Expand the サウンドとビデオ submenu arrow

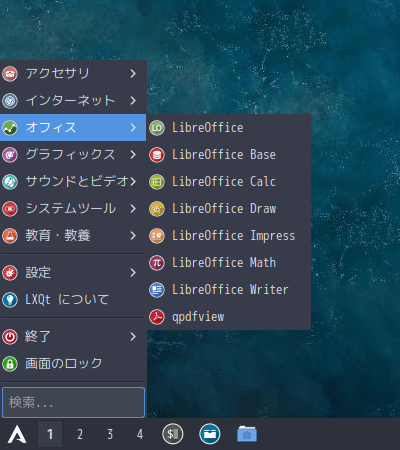click(133, 181)
